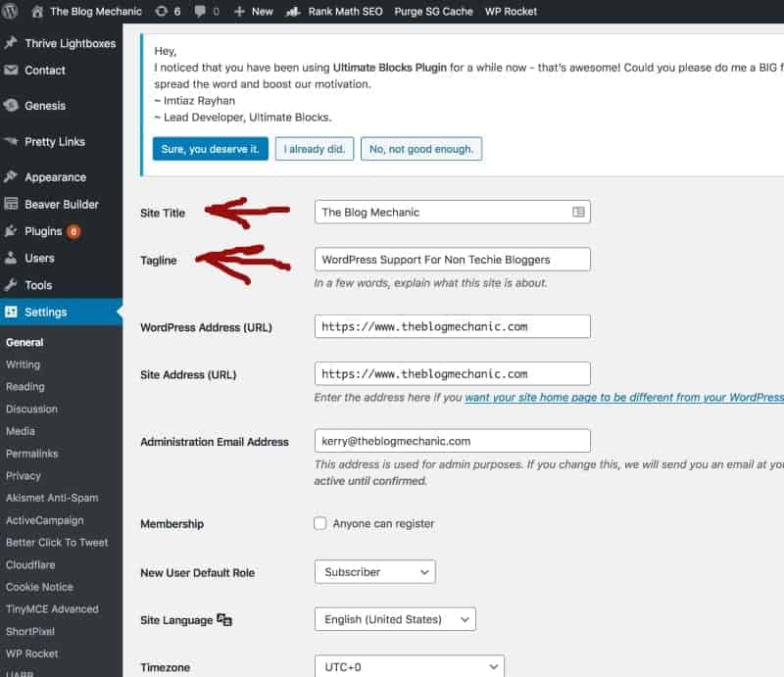Open Permalinks settings submenu item

(31, 454)
